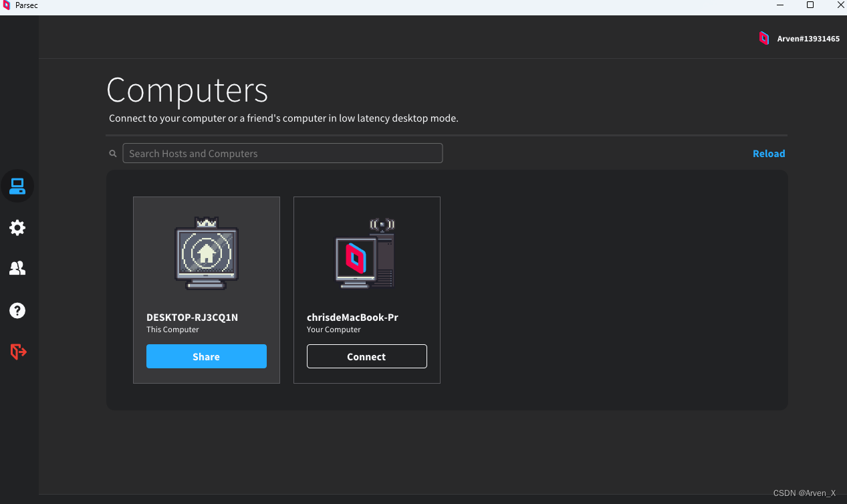Click the Parsec icon in the title bar
This screenshot has height=504, width=847.
tap(7, 5)
